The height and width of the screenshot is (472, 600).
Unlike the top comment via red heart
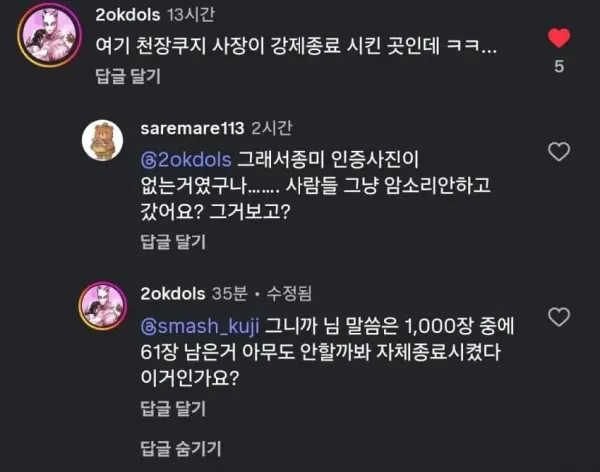coord(559,38)
